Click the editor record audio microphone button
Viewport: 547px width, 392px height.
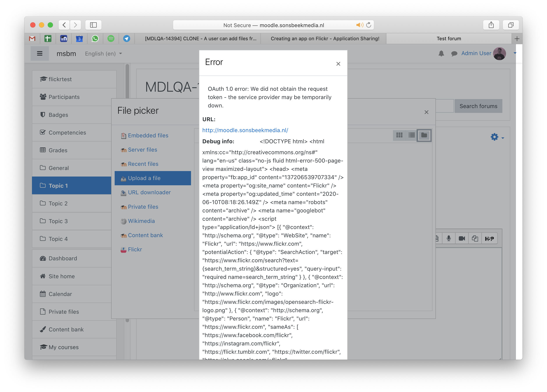click(x=449, y=238)
